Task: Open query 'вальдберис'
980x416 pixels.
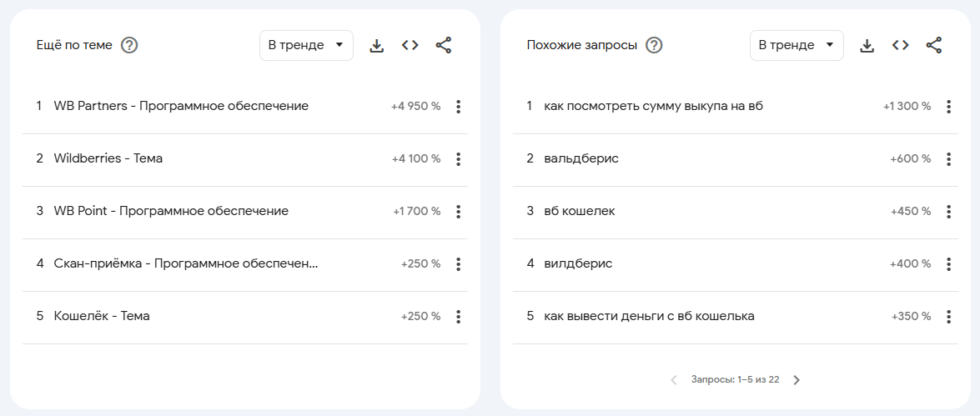Action: tap(581, 158)
